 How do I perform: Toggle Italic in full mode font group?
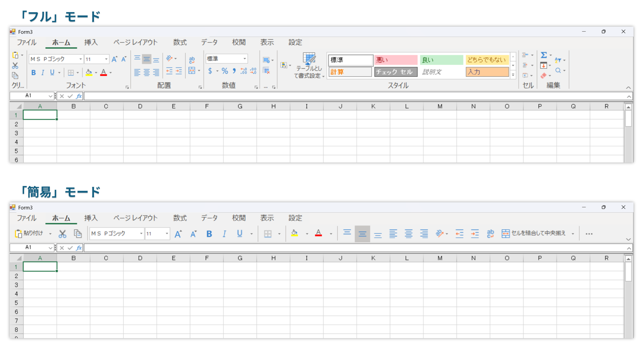click(x=43, y=72)
